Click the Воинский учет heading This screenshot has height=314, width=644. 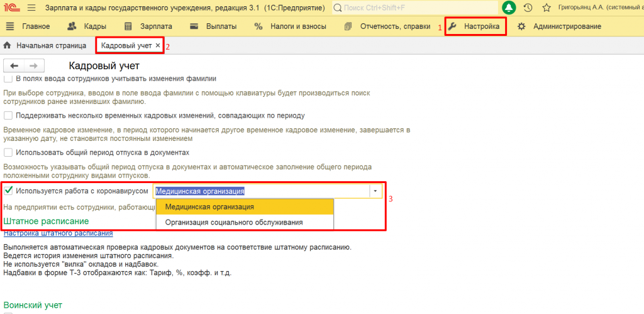tap(33, 305)
